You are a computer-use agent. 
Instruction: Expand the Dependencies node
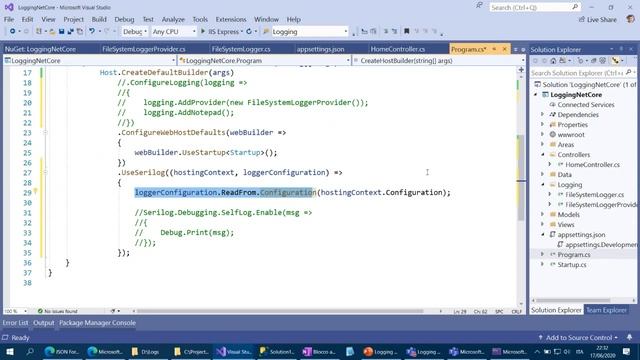tap(543, 115)
